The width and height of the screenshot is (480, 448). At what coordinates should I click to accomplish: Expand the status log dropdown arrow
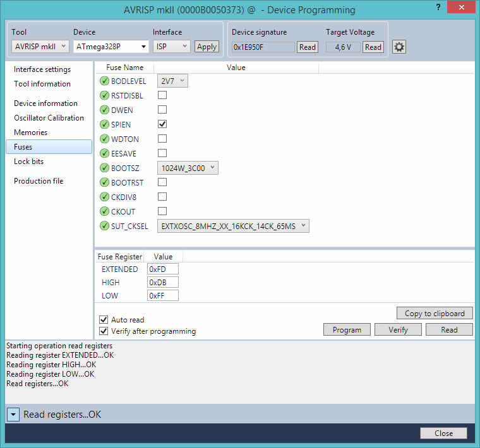pyautogui.click(x=13, y=415)
